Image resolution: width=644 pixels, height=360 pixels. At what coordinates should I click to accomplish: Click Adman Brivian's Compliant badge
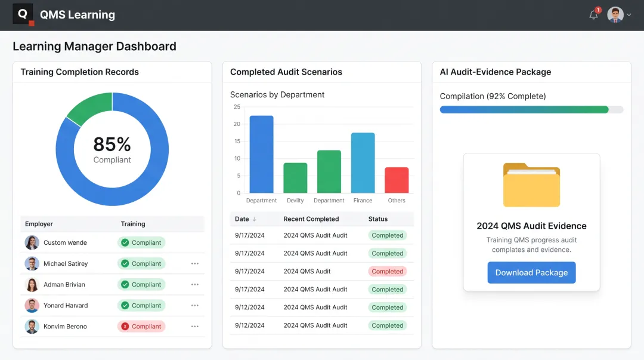(141, 285)
